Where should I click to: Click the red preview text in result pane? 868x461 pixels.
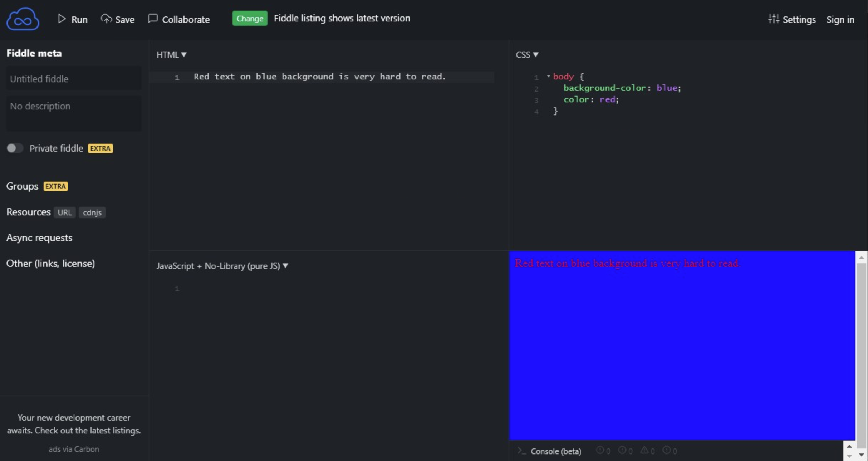[627, 263]
